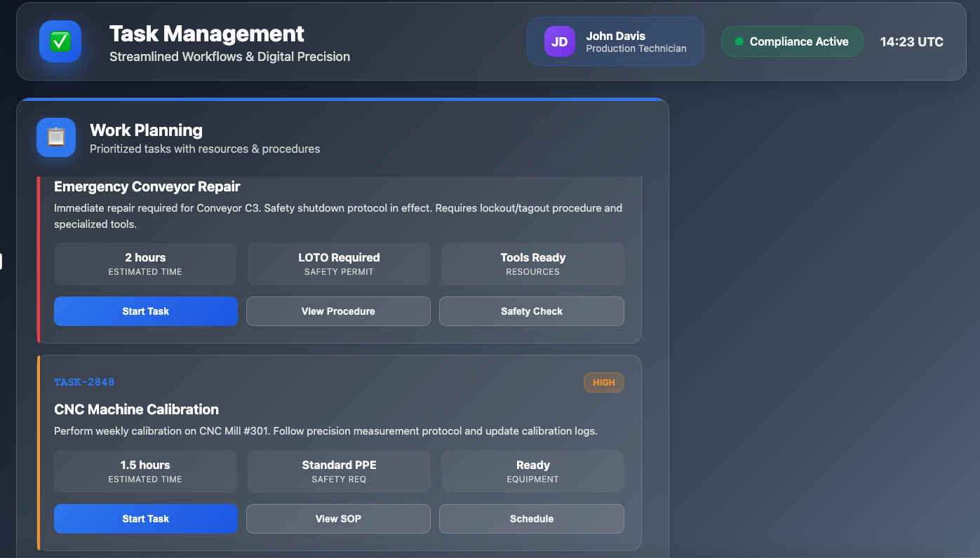Click the CNC Machine Calibration title
Viewport: 980px width, 558px height.
coord(136,409)
